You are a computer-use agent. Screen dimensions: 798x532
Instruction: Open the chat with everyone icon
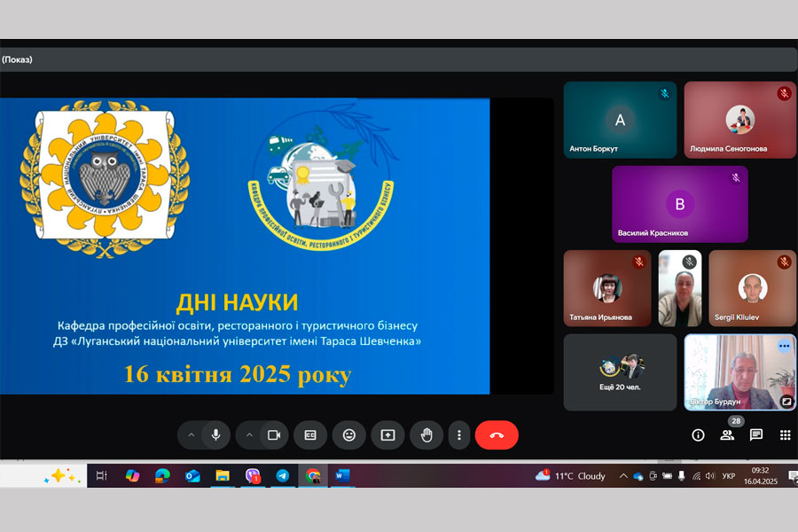coord(756,434)
